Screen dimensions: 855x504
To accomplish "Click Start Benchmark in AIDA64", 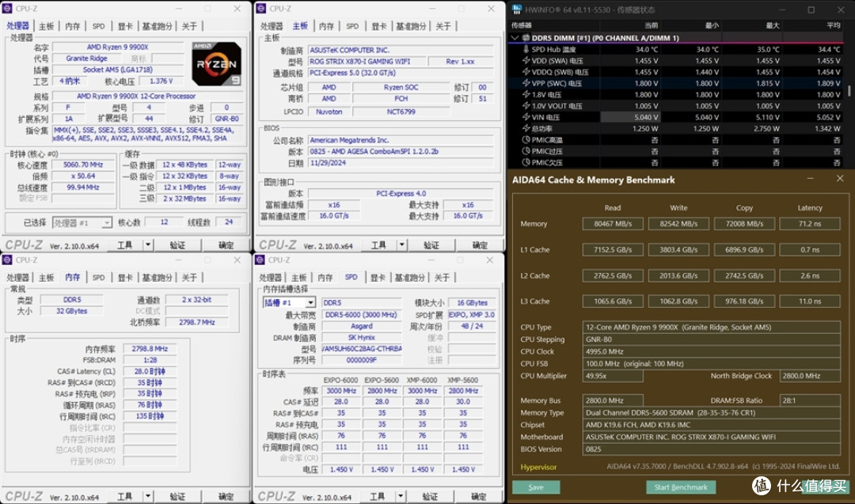I will point(681,487).
